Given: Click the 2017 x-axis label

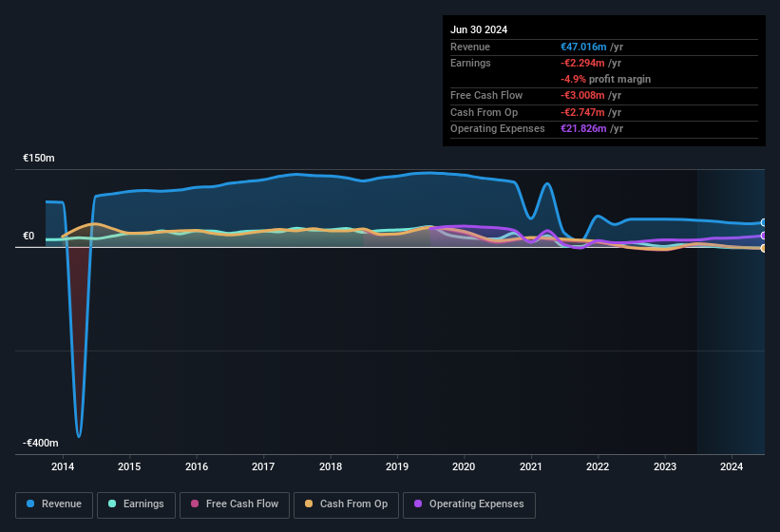Looking at the screenshot, I should [x=263, y=466].
